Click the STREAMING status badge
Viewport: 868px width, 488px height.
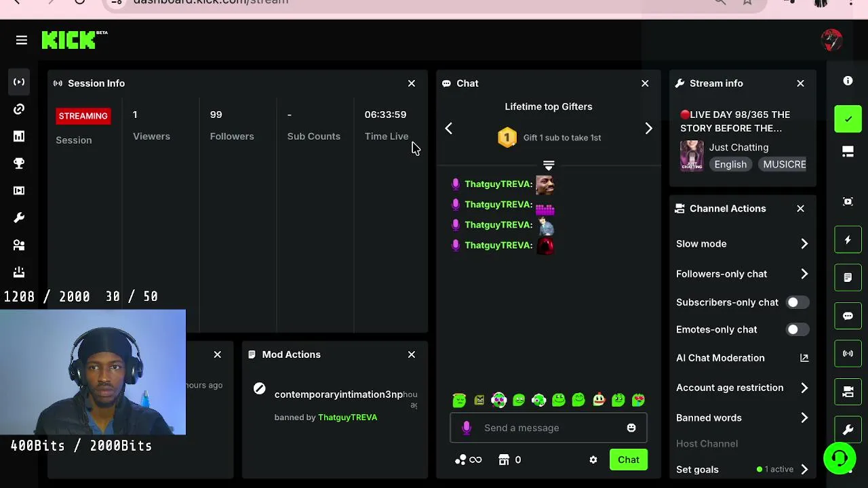(x=83, y=116)
